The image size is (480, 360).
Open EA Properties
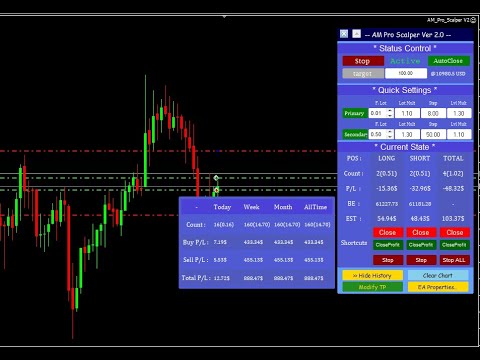438,287
